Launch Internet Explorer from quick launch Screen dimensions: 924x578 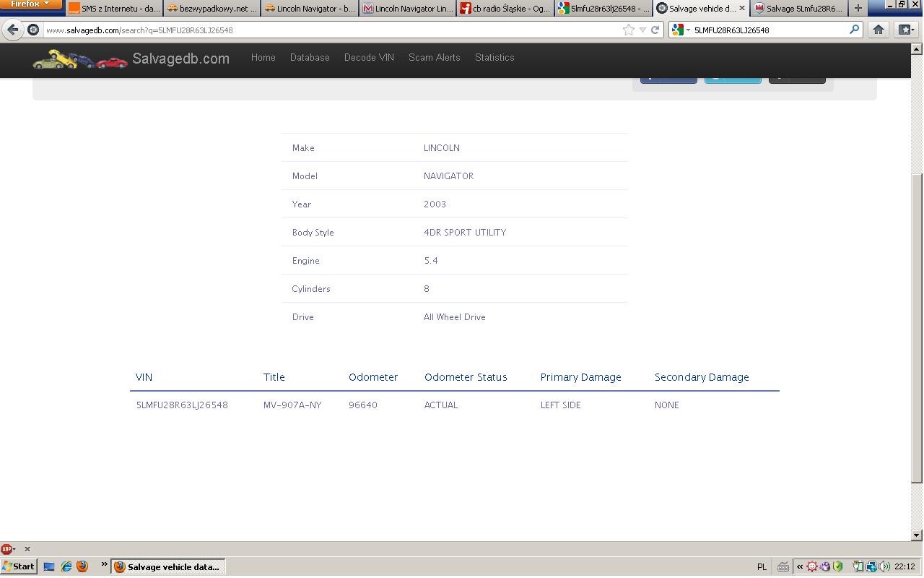tap(66, 567)
